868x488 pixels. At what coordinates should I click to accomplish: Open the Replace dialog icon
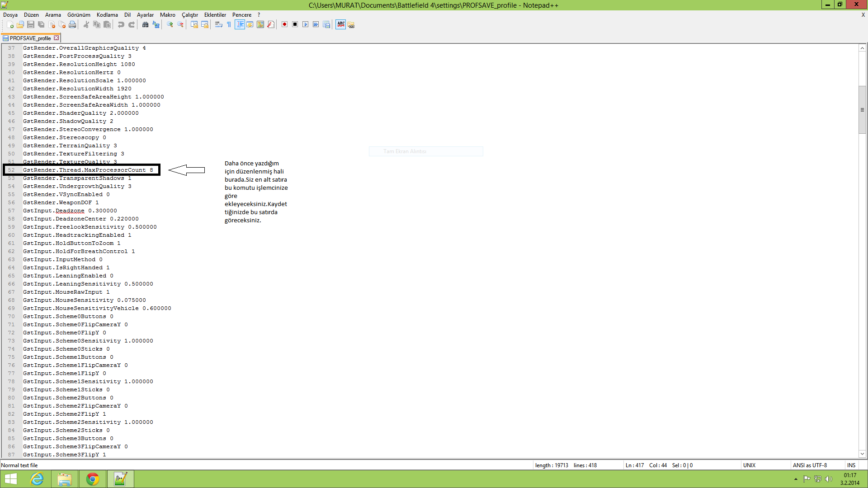(x=156, y=24)
